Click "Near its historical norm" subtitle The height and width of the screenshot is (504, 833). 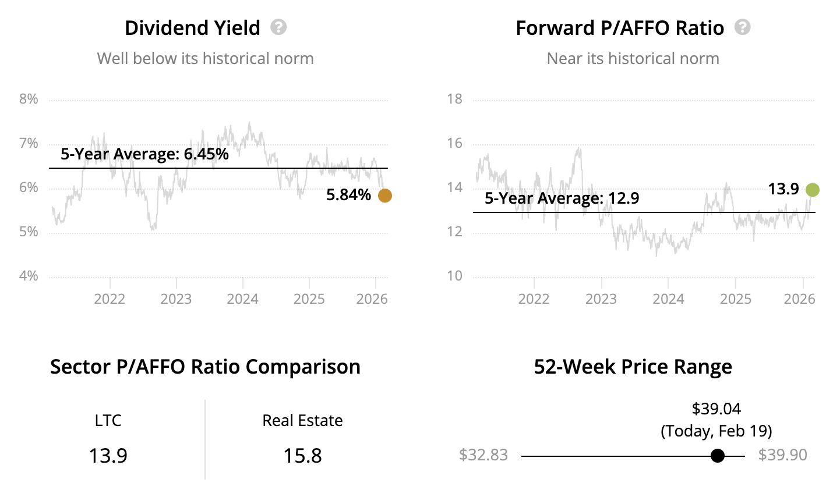(633, 59)
